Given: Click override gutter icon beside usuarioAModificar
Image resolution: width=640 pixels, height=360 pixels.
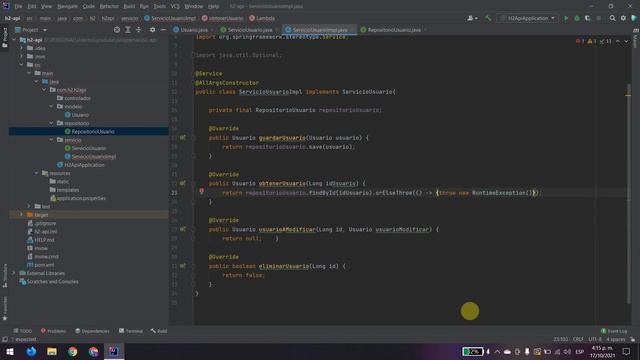Looking at the screenshot, I should pos(183,229).
